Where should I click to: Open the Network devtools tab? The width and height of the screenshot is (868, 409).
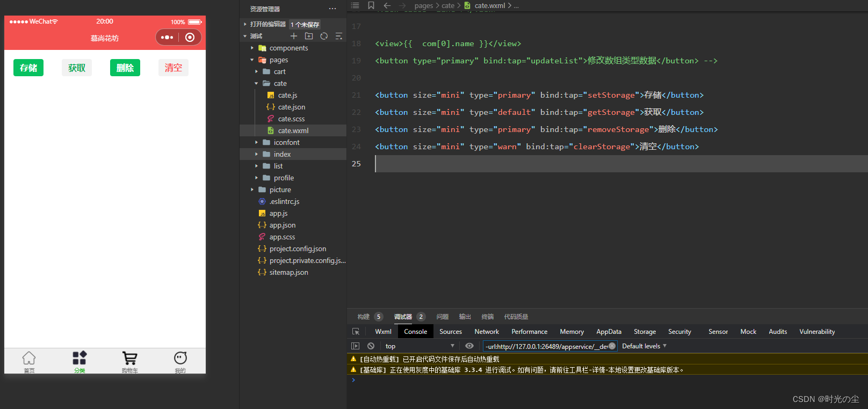[487, 332]
